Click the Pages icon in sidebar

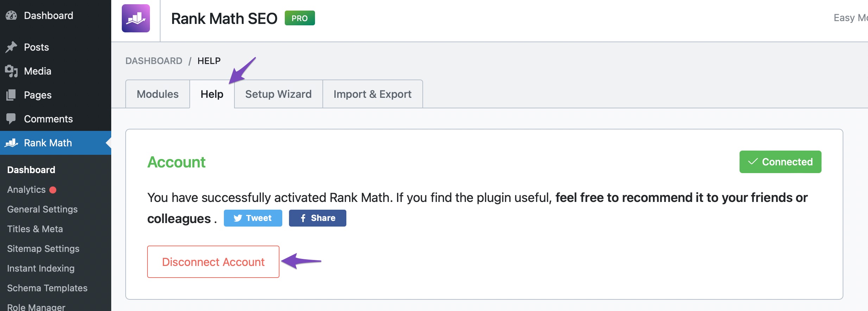11,95
